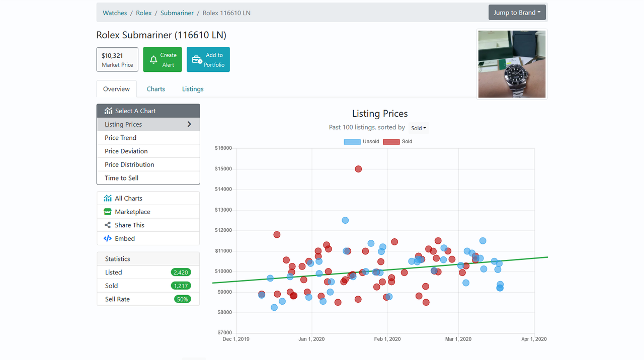Screen dimensions: 644x360
Task: Click the $15,000 sold outlier data point
Action: coord(358,169)
